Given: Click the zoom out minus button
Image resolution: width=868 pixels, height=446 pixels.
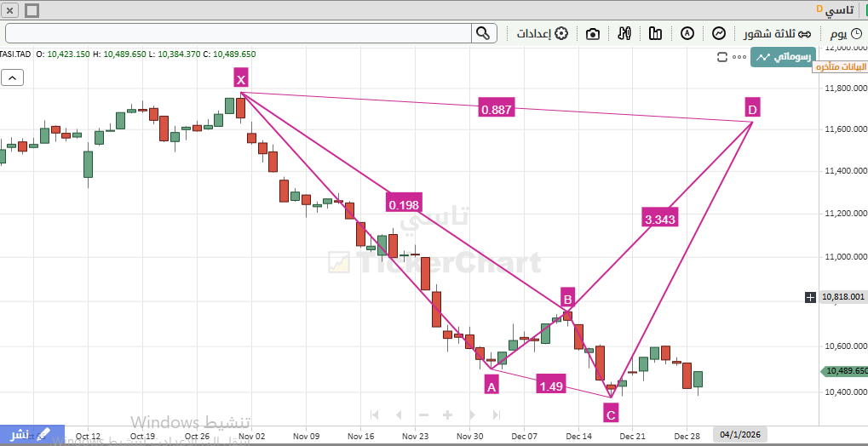Looking at the screenshot, I should 423,415.
